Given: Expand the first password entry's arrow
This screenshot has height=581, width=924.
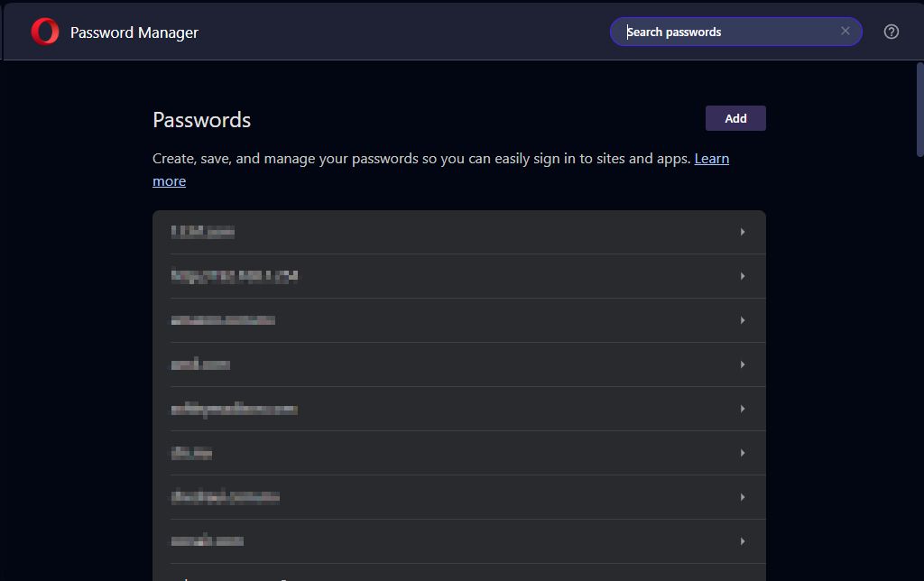Looking at the screenshot, I should coord(743,232).
